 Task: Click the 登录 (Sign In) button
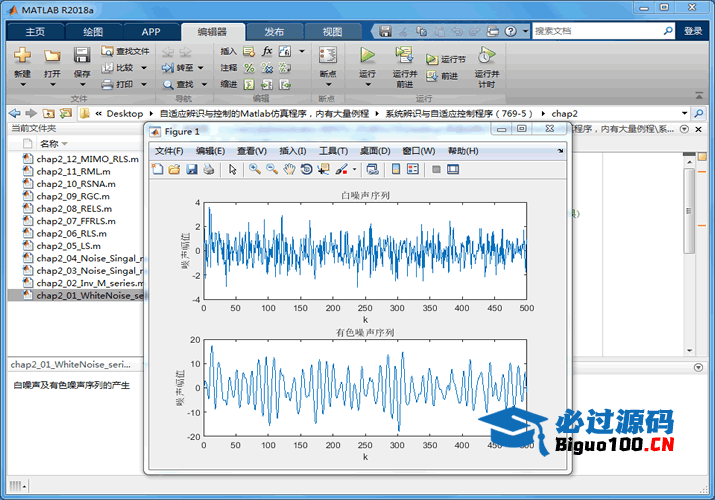point(693,31)
